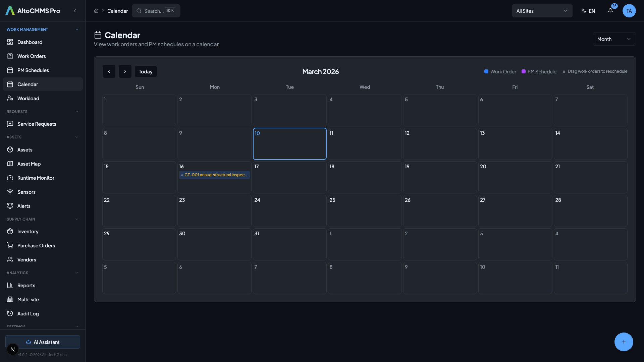Open the Alerts page

[24, 206]
